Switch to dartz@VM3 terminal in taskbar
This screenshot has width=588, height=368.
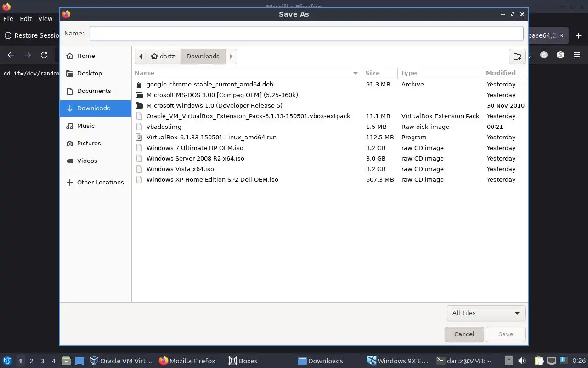(x=464, y=361)
